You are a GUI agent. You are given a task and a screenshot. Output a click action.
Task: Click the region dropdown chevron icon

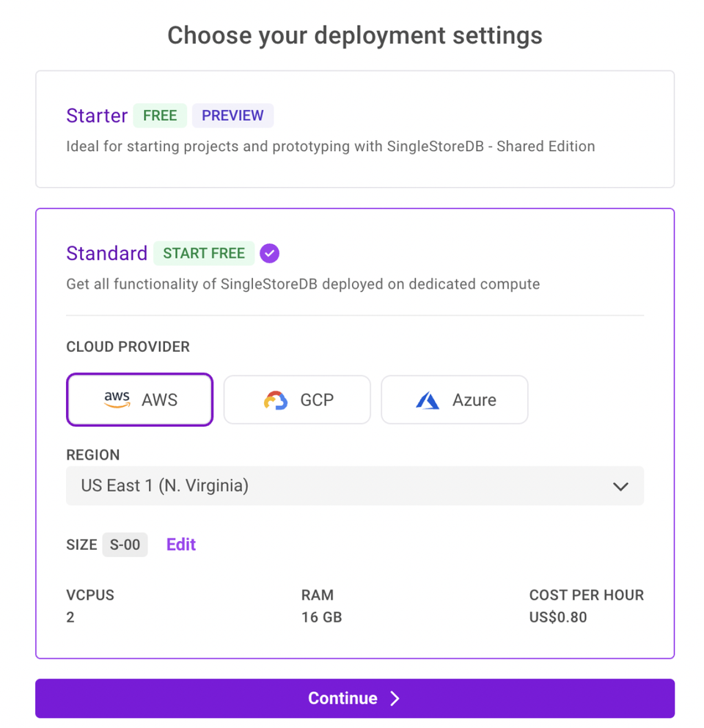coord(620,486)
